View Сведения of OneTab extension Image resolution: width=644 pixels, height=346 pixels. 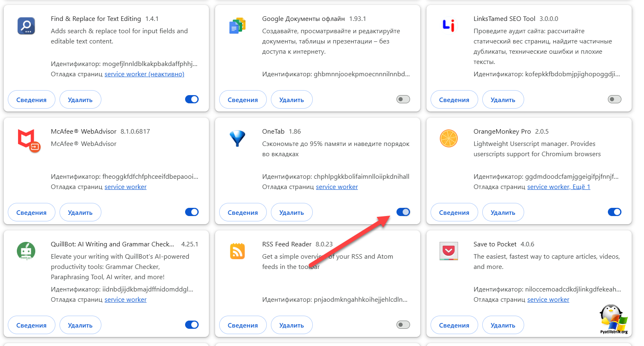(x=243, y=212)
